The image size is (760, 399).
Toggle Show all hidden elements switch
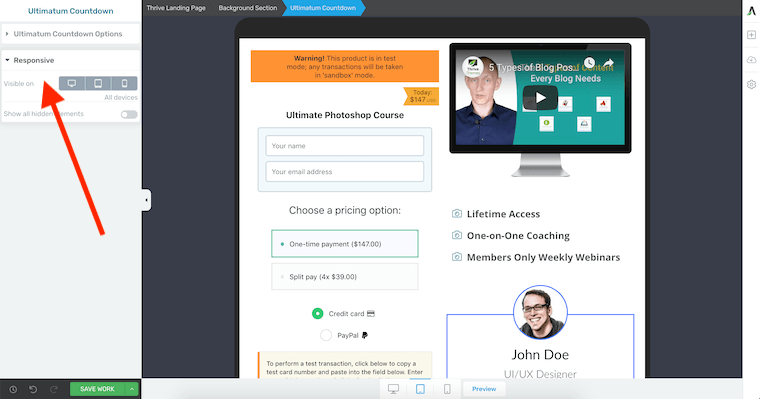(x=129, y=114)
